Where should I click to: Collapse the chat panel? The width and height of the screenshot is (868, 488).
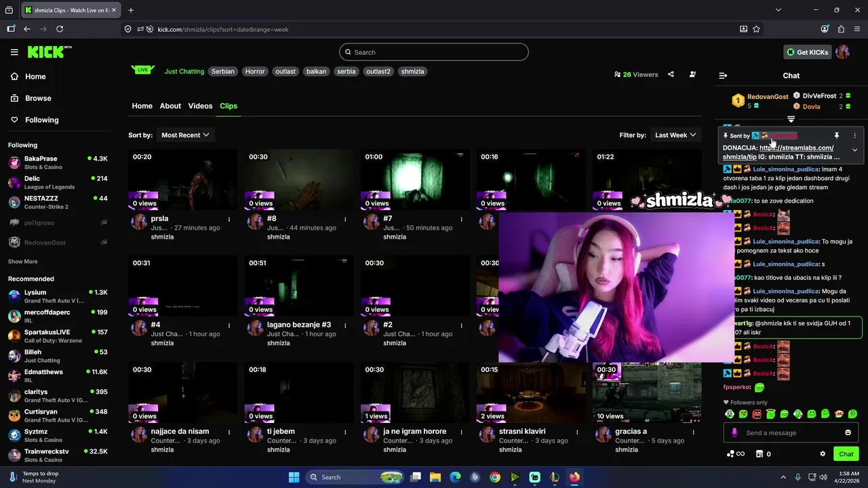click(x=723, y=76)
